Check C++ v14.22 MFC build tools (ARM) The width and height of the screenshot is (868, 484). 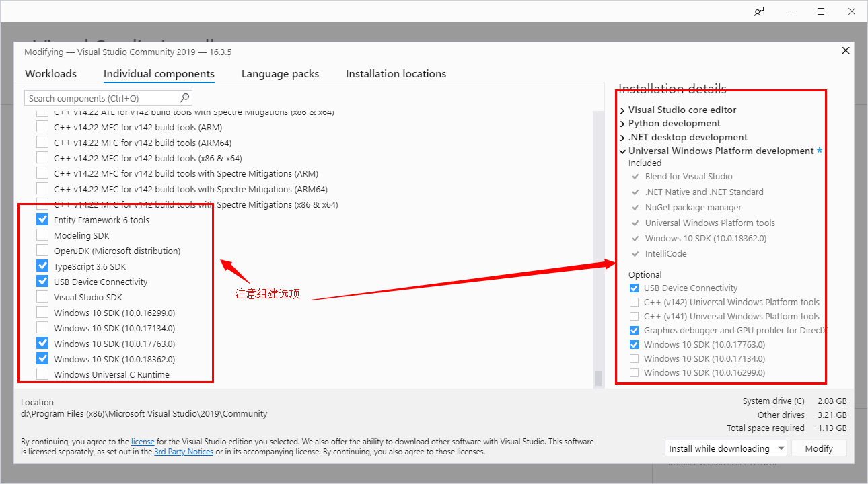[x=42, y=127]
